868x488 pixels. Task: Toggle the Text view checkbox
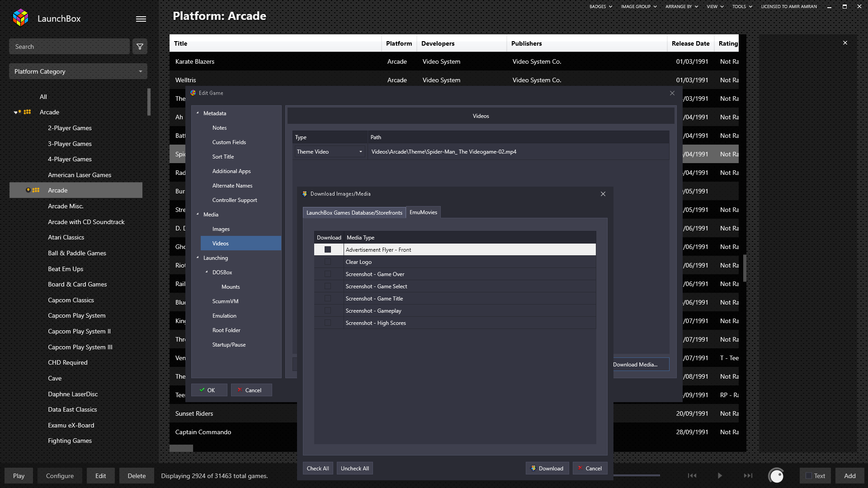click(809, 476)
